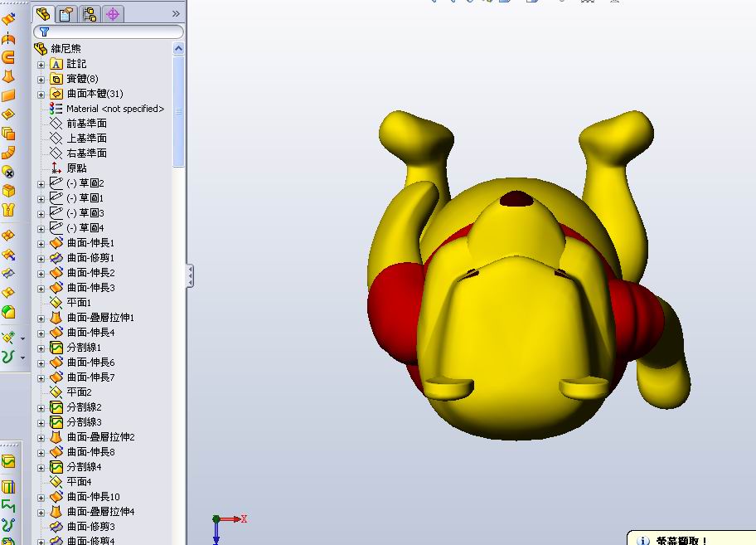756x545 pixels.
Task: Click the 維尼熊 part icon at tree top
Action: [41, 48]
